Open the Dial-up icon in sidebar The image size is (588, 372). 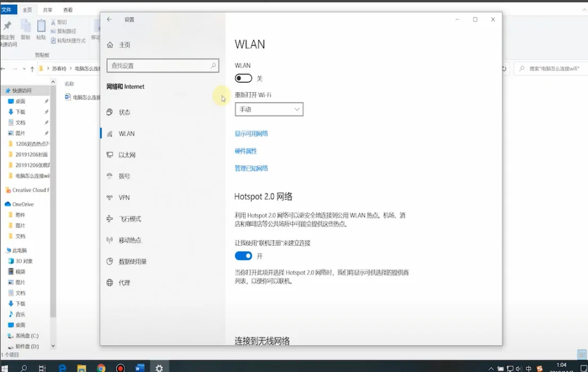click(x=110, y=176)
